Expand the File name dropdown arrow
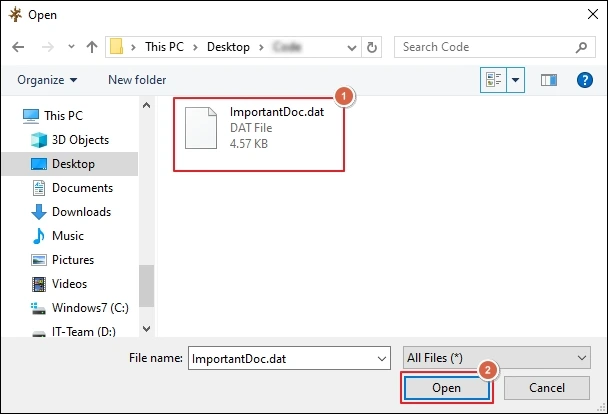 pos(382,359)
